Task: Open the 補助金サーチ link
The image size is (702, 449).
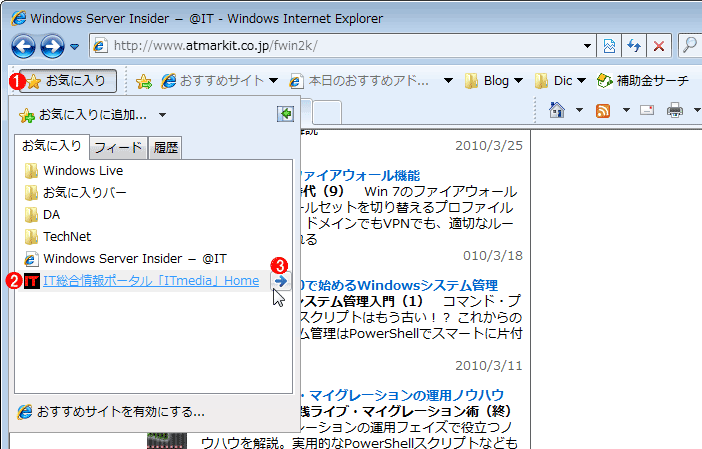Action: pos(643,81)
